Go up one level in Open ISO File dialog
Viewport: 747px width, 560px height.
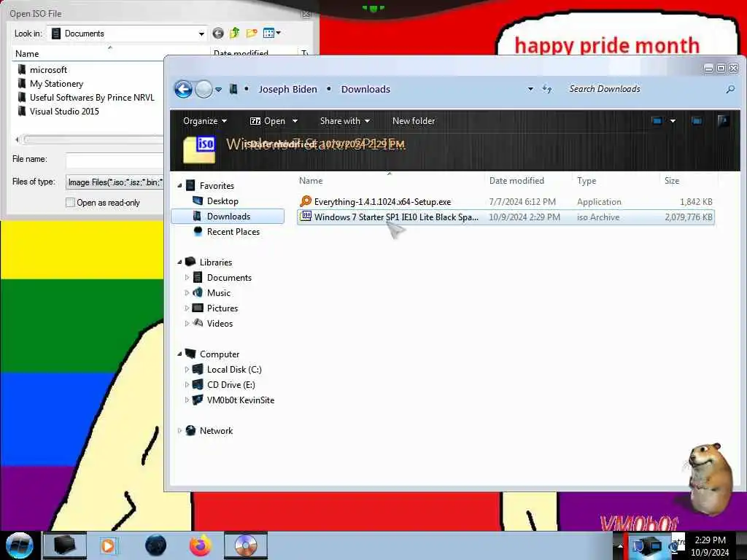[x=234, y=33]
